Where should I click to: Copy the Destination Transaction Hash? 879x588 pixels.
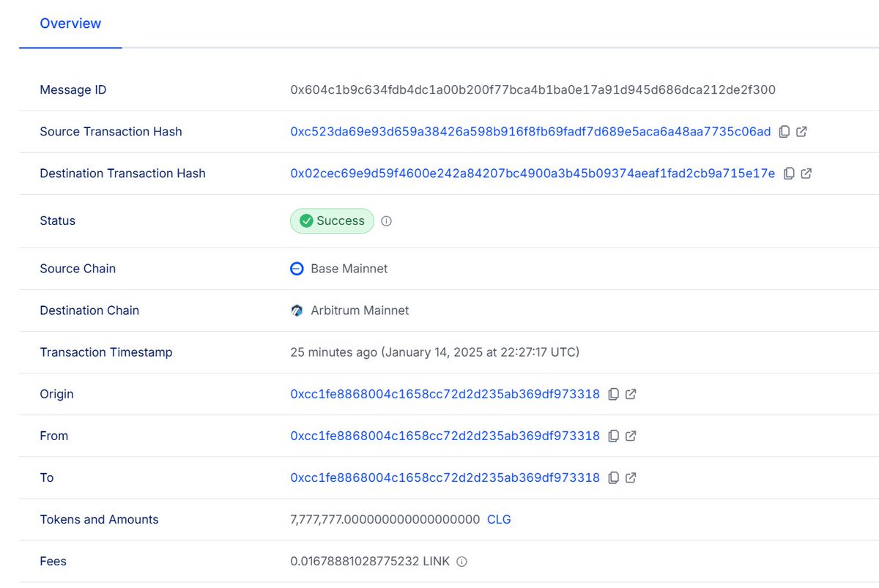(x=788, y=174)
